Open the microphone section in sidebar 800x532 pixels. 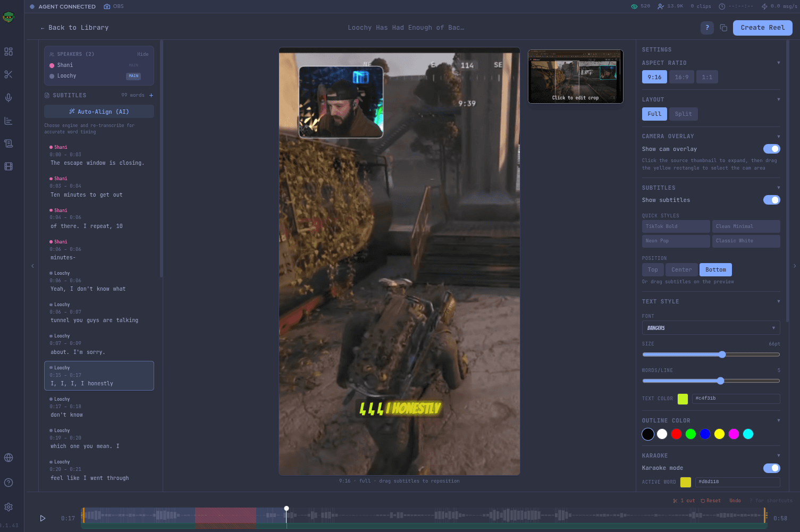[9, 98]
